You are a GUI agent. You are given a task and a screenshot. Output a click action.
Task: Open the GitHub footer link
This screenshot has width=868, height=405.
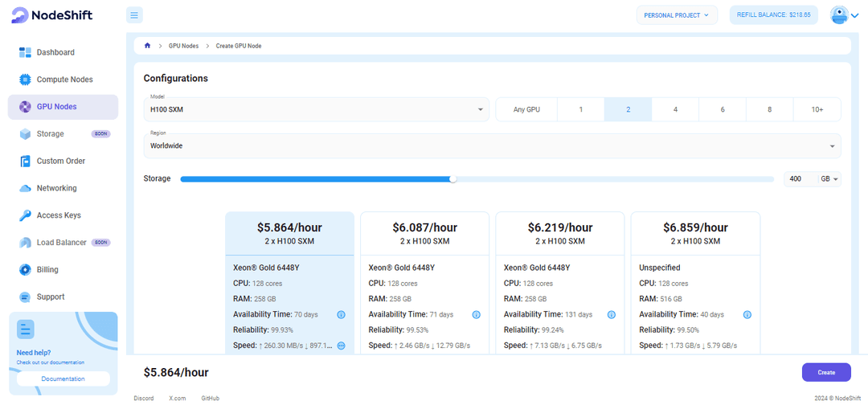click(x=211, y=399)
